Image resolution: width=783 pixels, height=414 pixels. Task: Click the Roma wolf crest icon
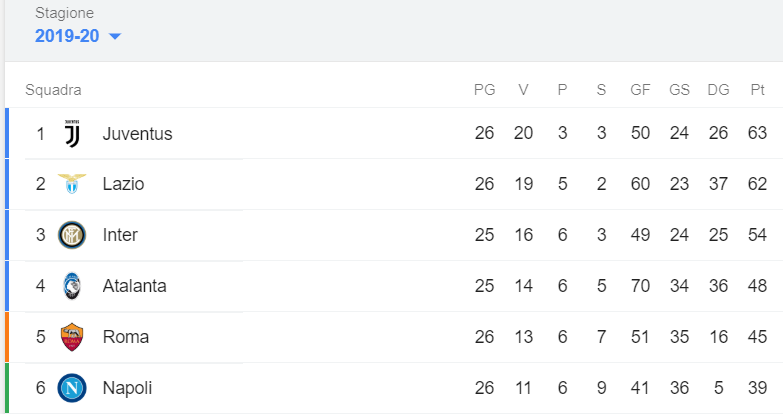[72, 337]
